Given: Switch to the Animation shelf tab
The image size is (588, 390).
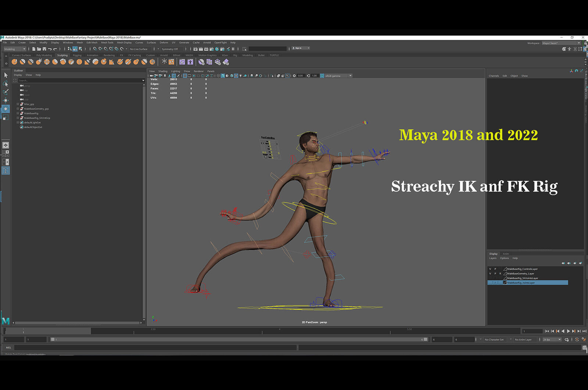Looking at the screenshot, I should pyautogui.click(x=93, y=55).
